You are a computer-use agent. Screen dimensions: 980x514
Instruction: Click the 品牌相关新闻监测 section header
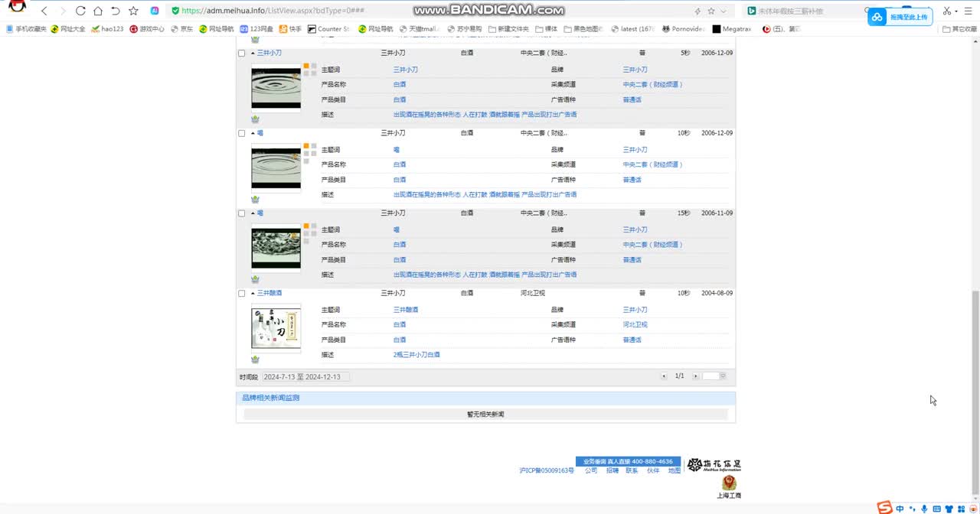pyautogui.click(x=485, y=399)
